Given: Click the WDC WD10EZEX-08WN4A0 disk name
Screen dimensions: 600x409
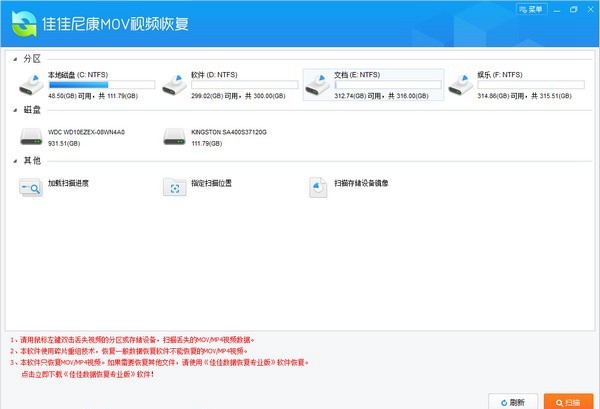Looking at the screenshot, I should tap(86, 132).
